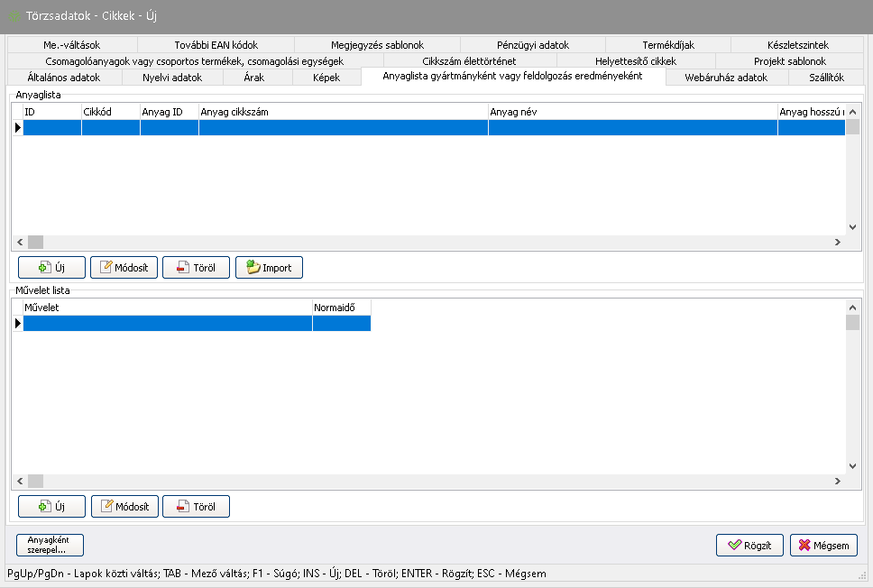
Task: Sort by Anyag cikkszám column header
Action: tap(343, 112)
